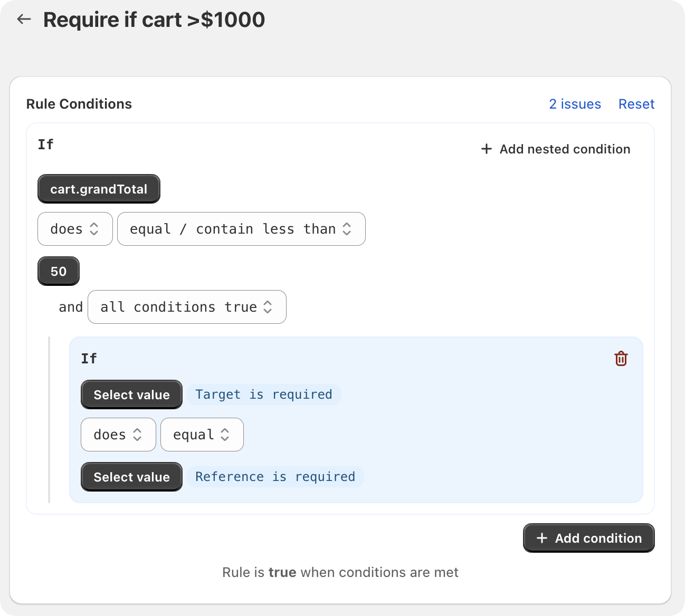Image resolution: width=685 pixels, height=616 pixels.
Task: Open the 2 issues link
Action: pos(575,104)
